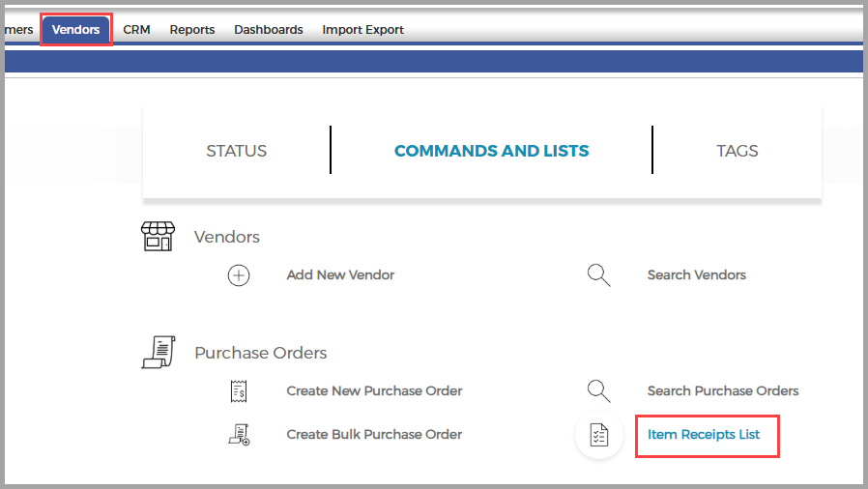Click the Create Bulk Purchase Order icon
Image resolution: width=868 pixels, height=489 pixels.
(x=239, y=435)
